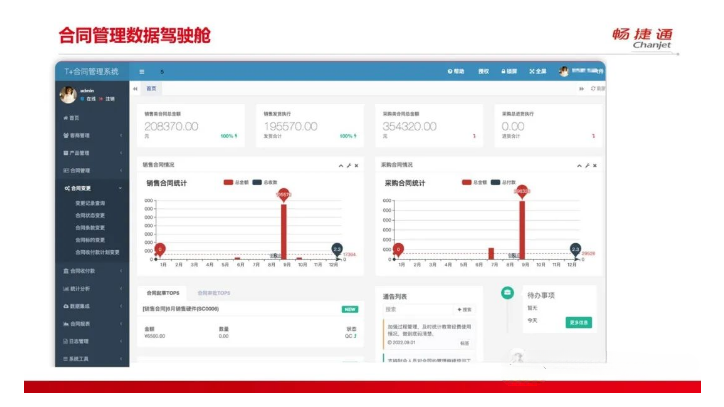Collapse the 合同变更 sidebar menu
724x407 pixels.
click(92, 188)
